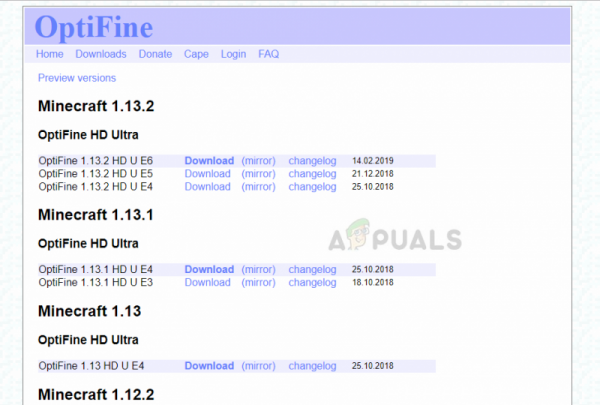
Task: Download OptiFine 1.13 HD U E4
Action: click(x=209, y=366)
